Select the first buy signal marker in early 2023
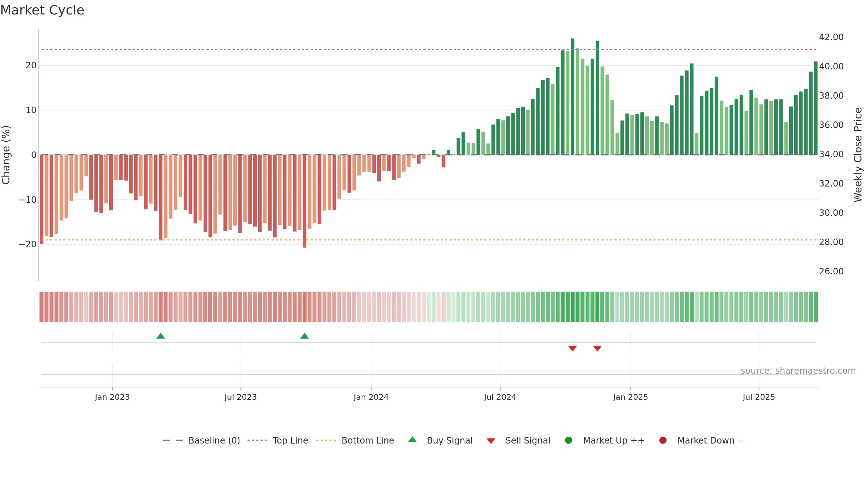 (x=161, y=336)
